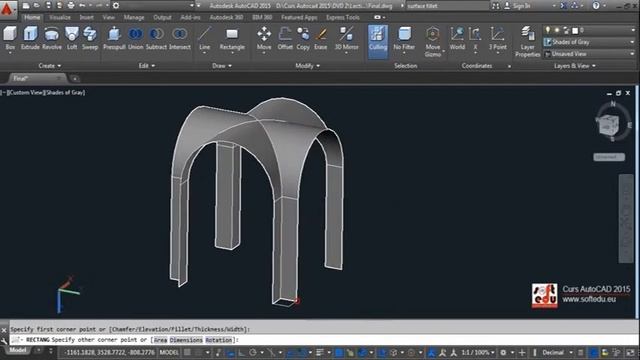Expand the Modify panel dropdown
This screenshot has width=640, height=360.
click(x=307, y=66)
